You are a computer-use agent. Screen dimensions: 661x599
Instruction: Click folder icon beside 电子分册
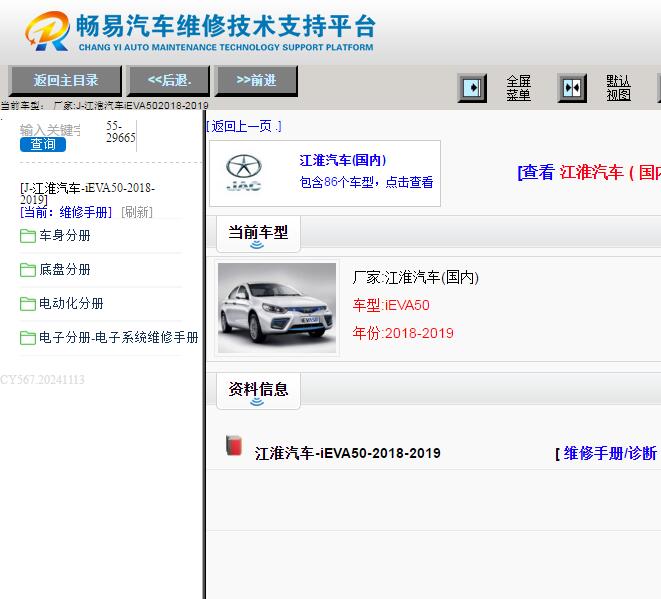[28, 338]
